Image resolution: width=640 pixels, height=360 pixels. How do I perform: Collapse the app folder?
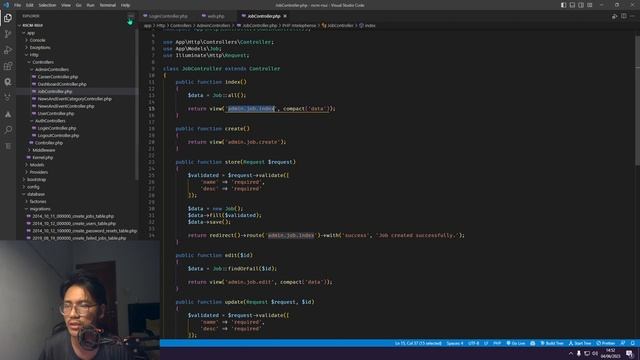coord(31,33)
